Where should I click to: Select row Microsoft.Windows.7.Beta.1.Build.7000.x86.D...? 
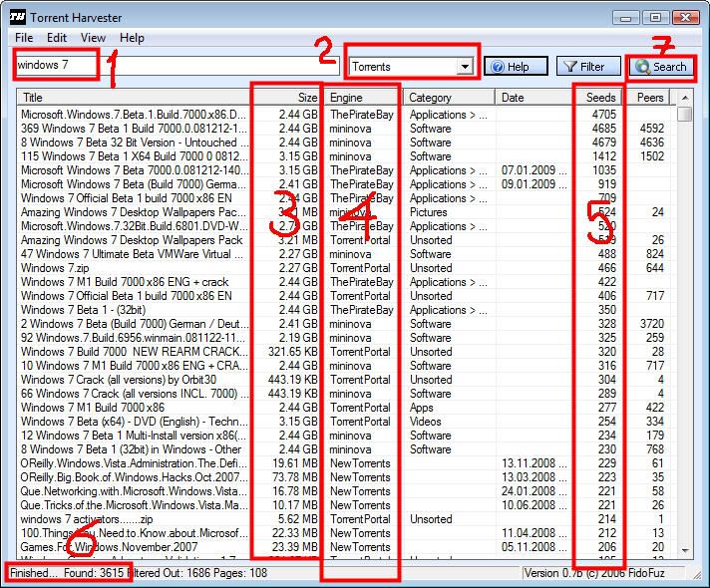pyautogui.click(x=344, y=115)
